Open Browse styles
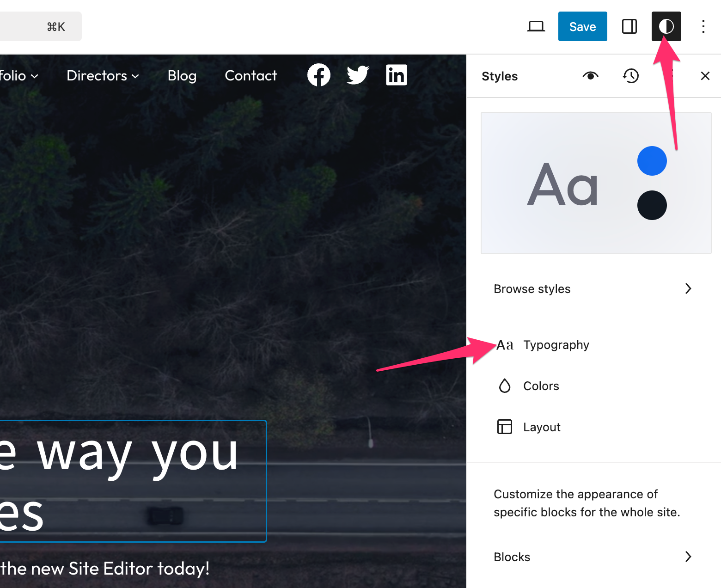 593,289
